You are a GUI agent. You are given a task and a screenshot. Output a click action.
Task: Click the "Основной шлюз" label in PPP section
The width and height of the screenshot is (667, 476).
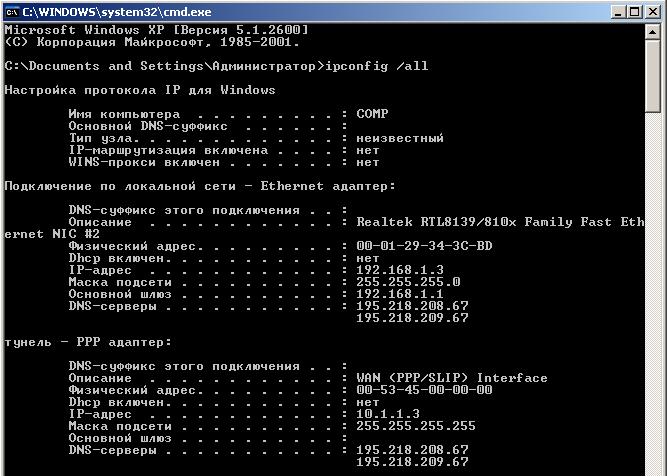tap(120, 438)
